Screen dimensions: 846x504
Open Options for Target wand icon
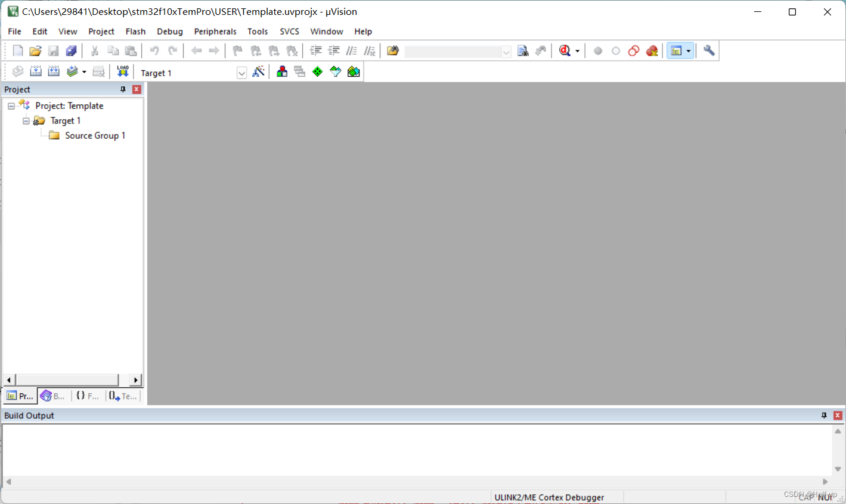point(258,71)
